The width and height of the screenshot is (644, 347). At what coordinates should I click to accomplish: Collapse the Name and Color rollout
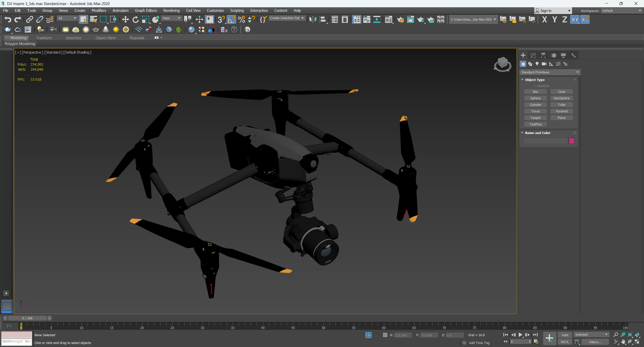click(522, 133)
